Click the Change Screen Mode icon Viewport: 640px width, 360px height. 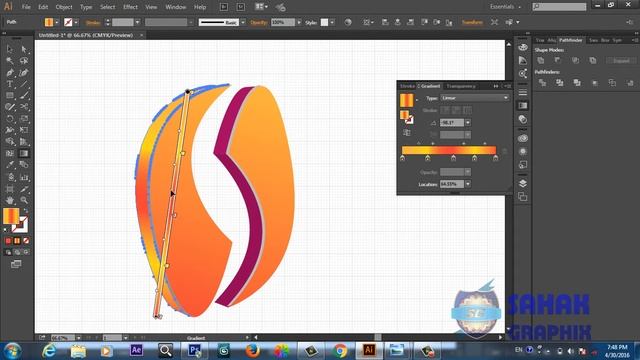(16, 264)
